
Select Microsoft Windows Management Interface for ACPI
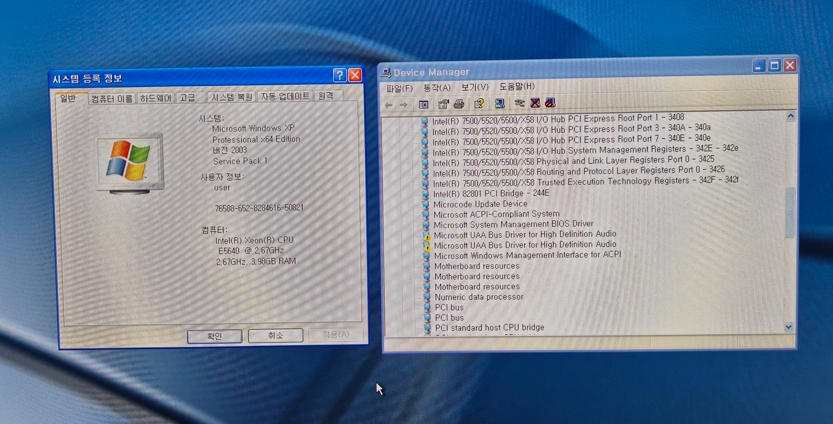tap(528, 255)
